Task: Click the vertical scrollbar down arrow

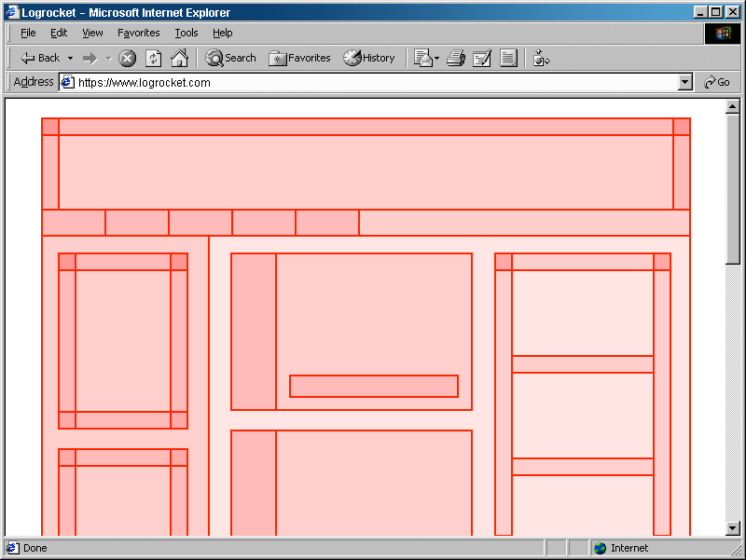Action: [733, 528]
